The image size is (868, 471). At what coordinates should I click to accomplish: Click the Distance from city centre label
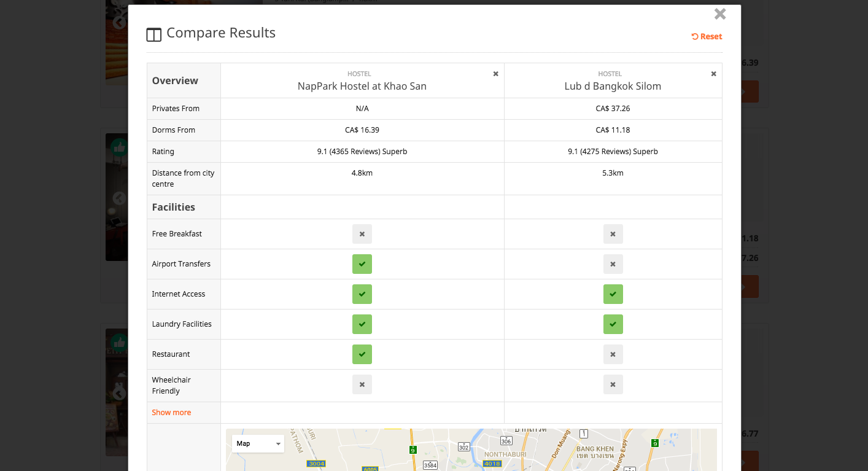point(183,179)
